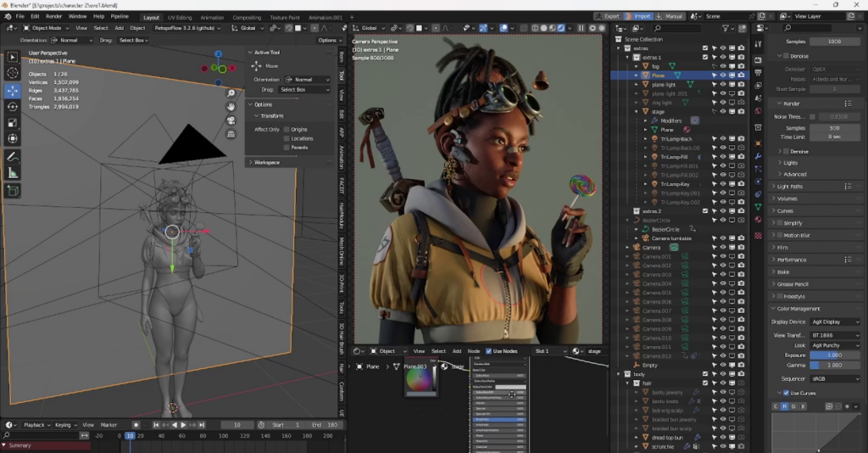Click the pan view hand icon
This screenshot has width=868, height=453.
click(231, 107)
